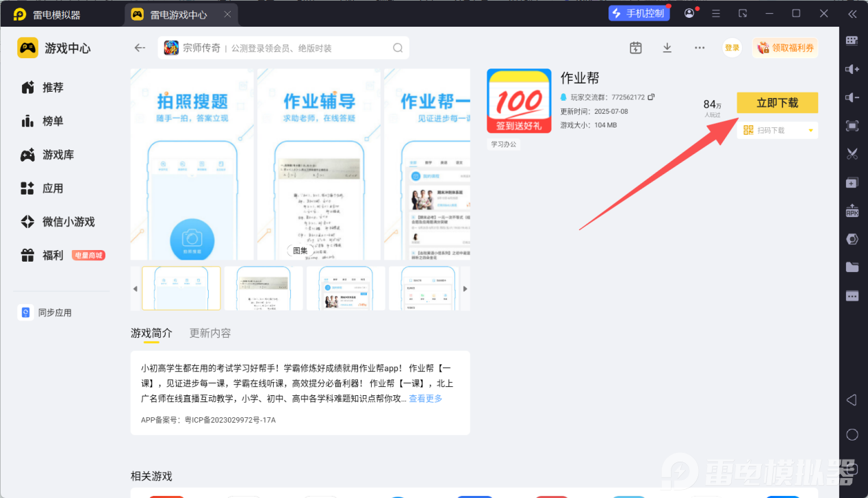Open the multi-instance plus icon
This screenshot has height=498, width=868.
[x=852, y=183]
